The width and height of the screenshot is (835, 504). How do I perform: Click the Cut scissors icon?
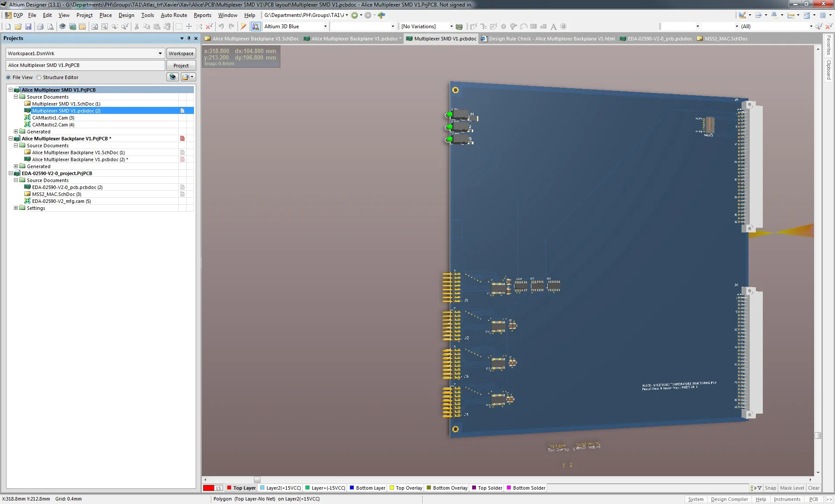137,27
